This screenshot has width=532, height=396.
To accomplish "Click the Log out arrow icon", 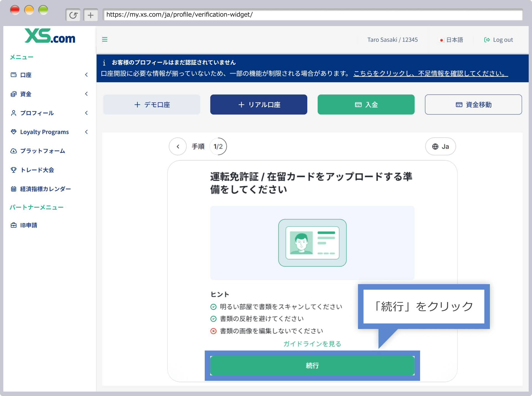I will point(487,40).
